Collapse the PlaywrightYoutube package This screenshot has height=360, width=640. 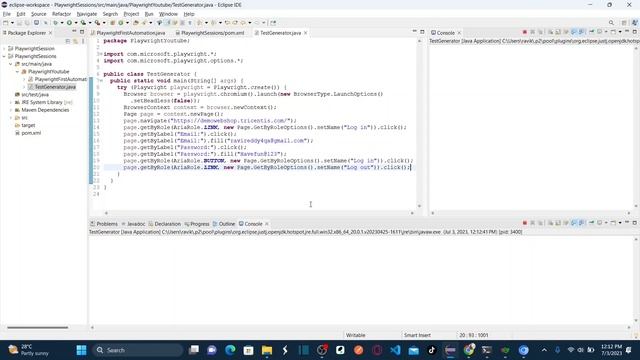(x=18, y=71)
